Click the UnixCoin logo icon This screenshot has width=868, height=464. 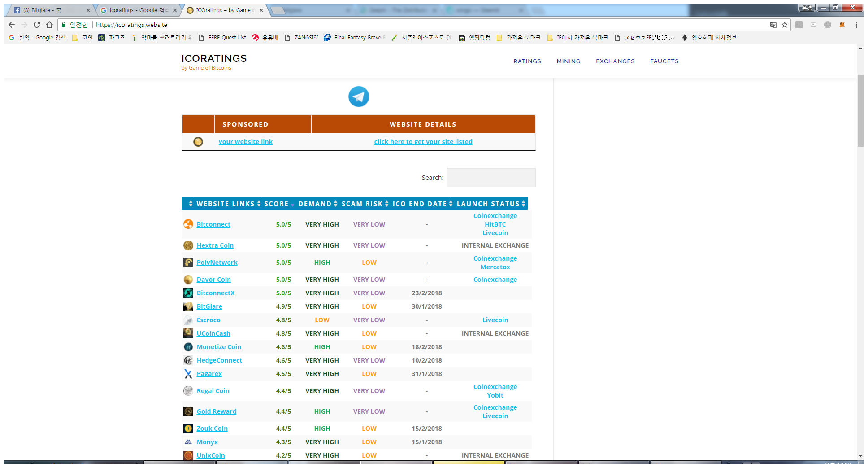coord(188,455)
